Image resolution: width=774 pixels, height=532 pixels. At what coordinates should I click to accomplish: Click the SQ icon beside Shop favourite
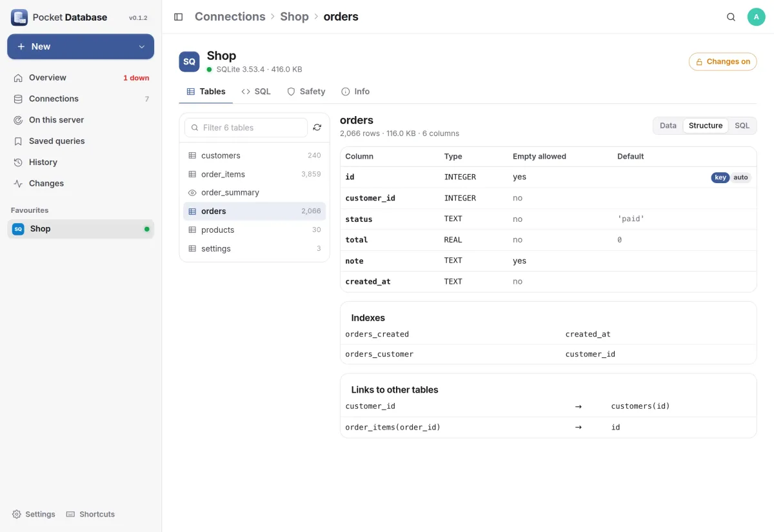click(18, 229)
